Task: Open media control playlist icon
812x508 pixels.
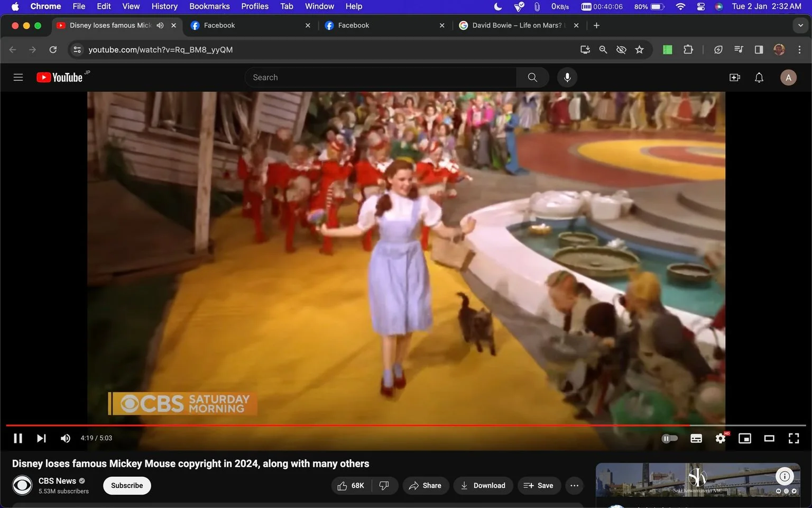Action: pyautogui.click(x=739, y=50)
